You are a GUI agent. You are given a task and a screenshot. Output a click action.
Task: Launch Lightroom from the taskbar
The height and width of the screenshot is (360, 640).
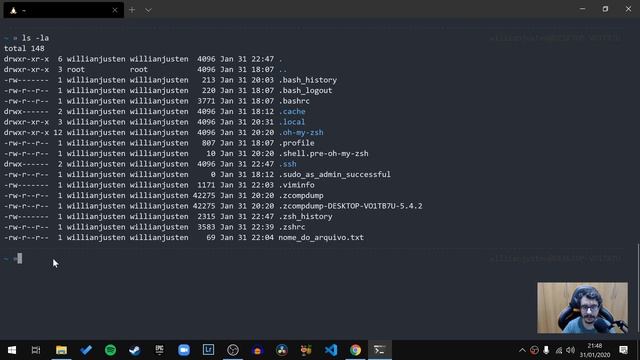click(x=208, y=350)
